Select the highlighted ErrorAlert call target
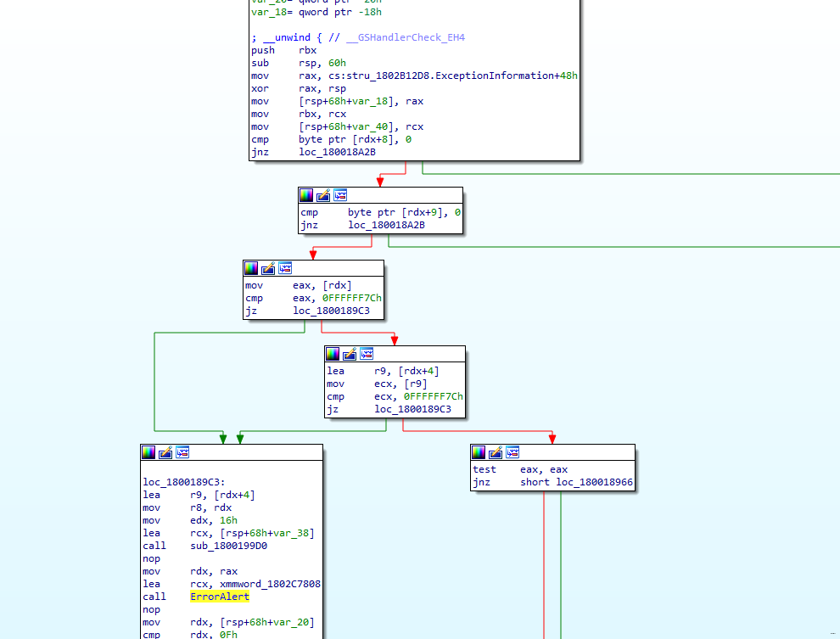This screenshot has width=840, height=639. coord(219,597)
